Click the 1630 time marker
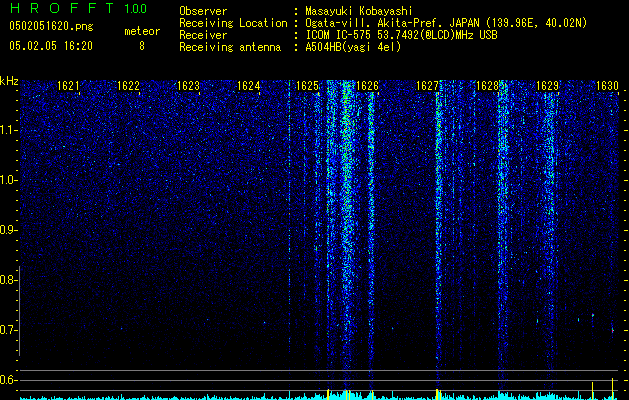This screenshot has height=400, width=629. coord(607,86)
